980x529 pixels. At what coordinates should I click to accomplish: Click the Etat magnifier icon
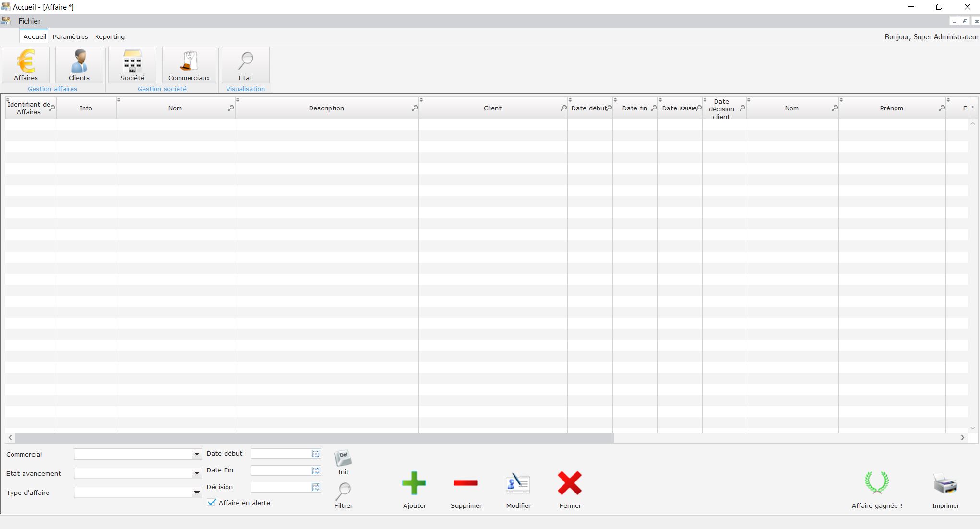click(246, 65)
